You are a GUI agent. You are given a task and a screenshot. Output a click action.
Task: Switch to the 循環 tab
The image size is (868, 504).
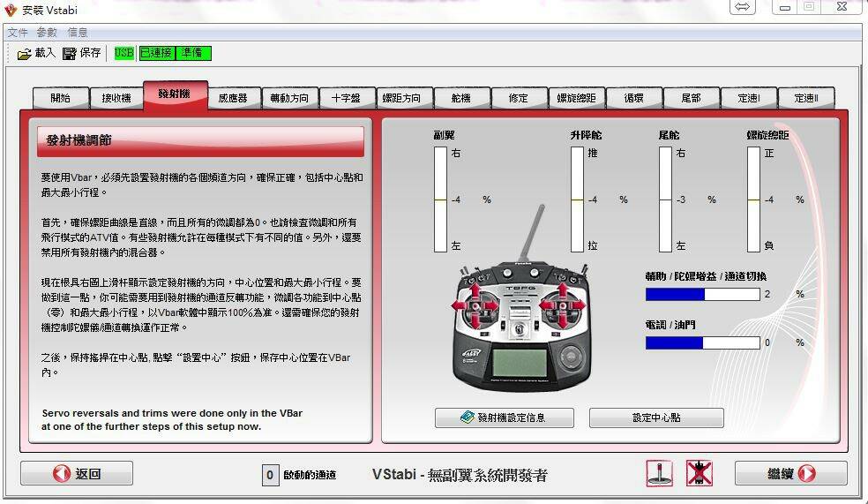tap(634, 98)
